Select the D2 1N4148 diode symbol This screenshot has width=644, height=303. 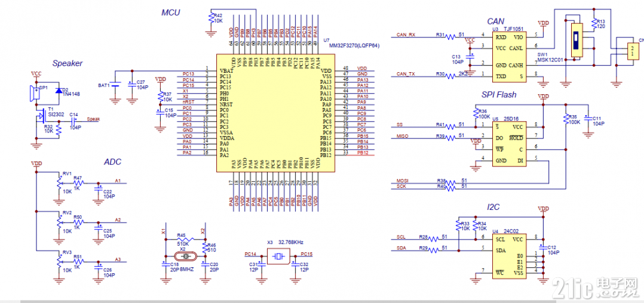click(x=58, y=91)
